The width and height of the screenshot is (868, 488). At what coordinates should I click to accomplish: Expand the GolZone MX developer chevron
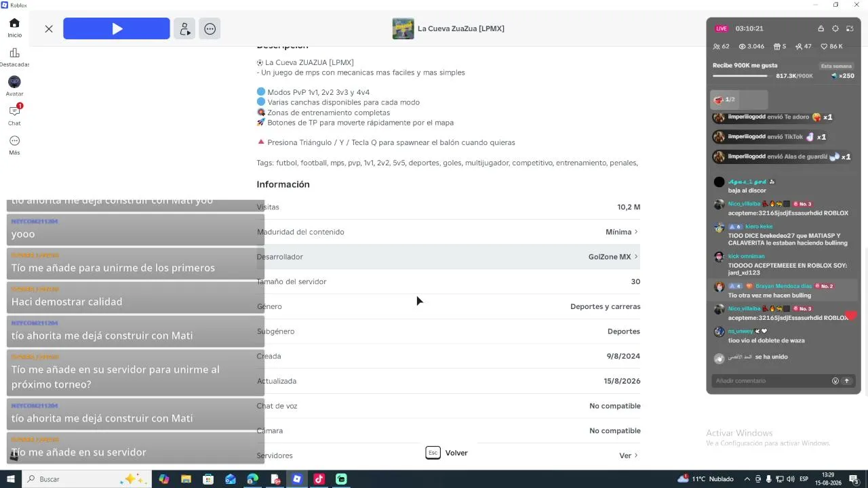click(x=636, y=257)
